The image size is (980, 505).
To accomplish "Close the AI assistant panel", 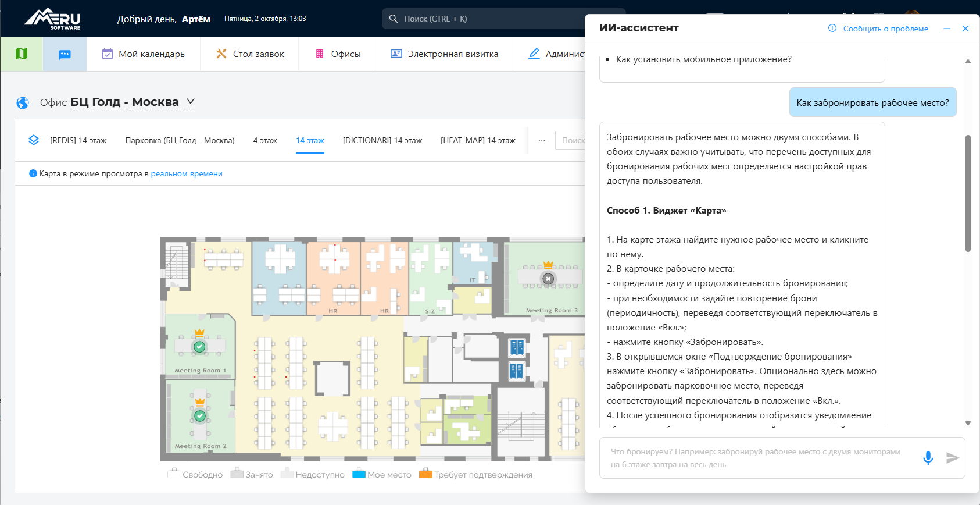I will (x=965, y=29).
